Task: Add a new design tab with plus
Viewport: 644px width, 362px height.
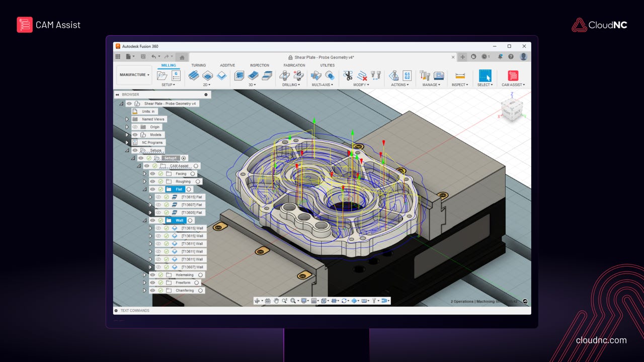Action: coord(463,57)
